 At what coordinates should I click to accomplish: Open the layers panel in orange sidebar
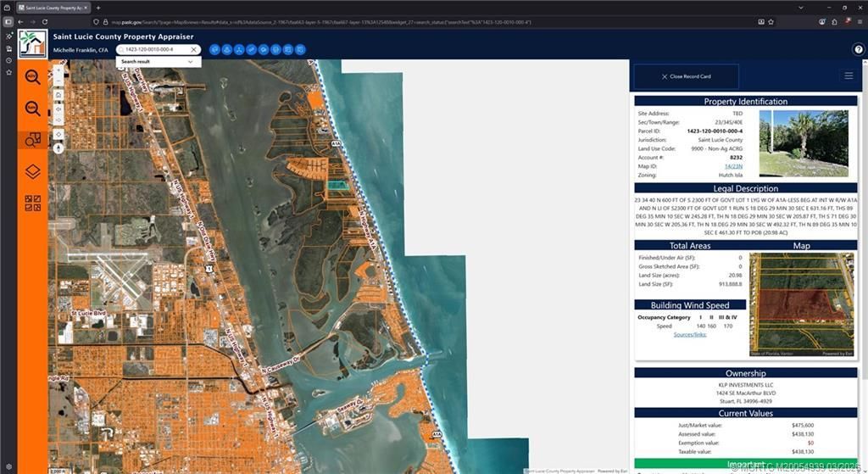(32, 171)
